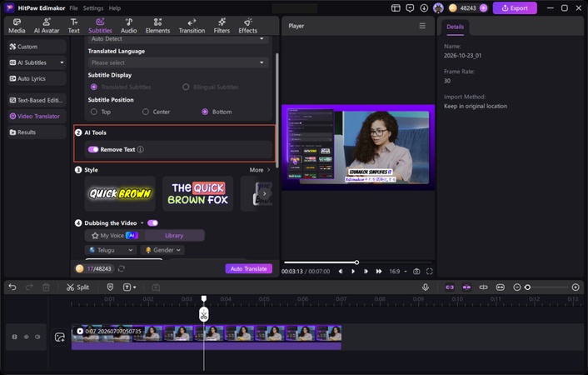Select the Center subtitle position

(x=146, y=112)
